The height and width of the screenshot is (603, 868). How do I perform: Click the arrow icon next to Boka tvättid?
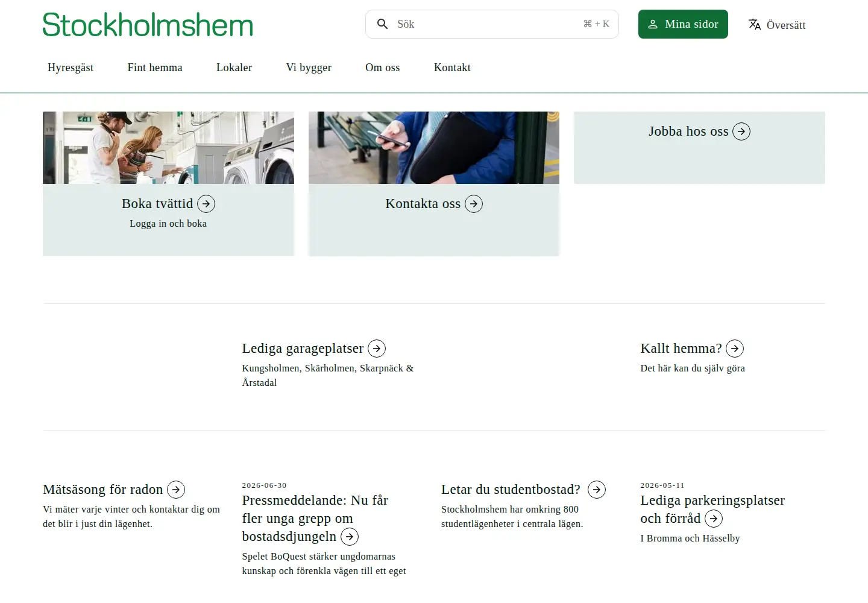point(206,204)
